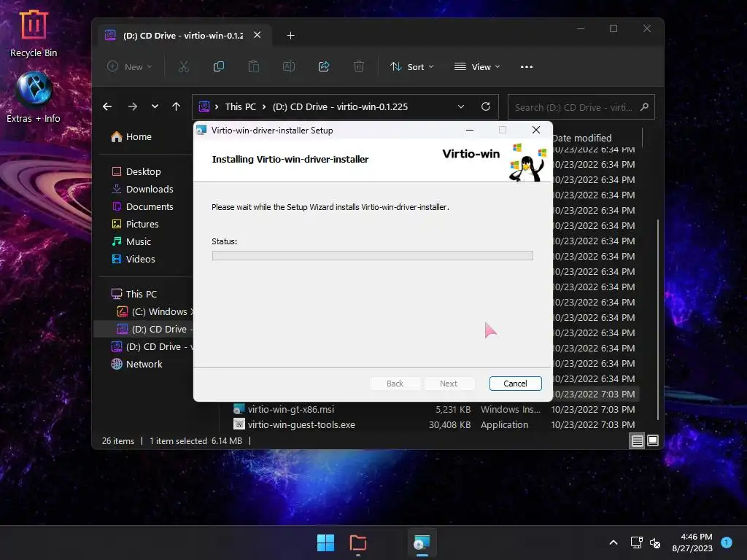This screenshot has height=560, width=747.
Task: Show hidden system tray icons
Action: coord(614,542)
